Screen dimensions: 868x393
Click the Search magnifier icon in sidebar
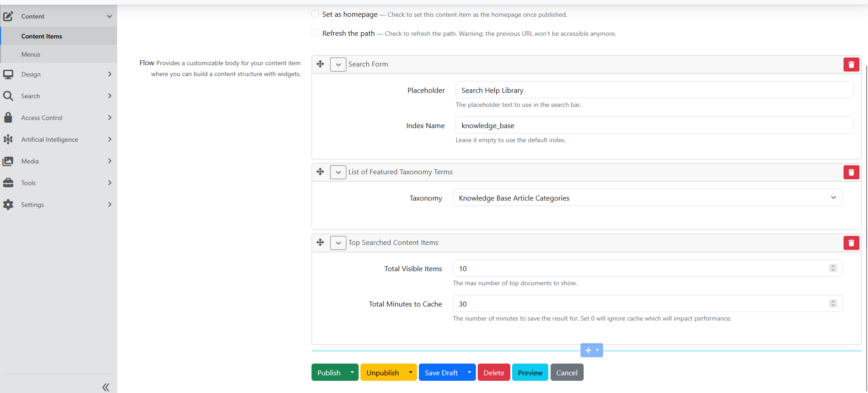8,96
